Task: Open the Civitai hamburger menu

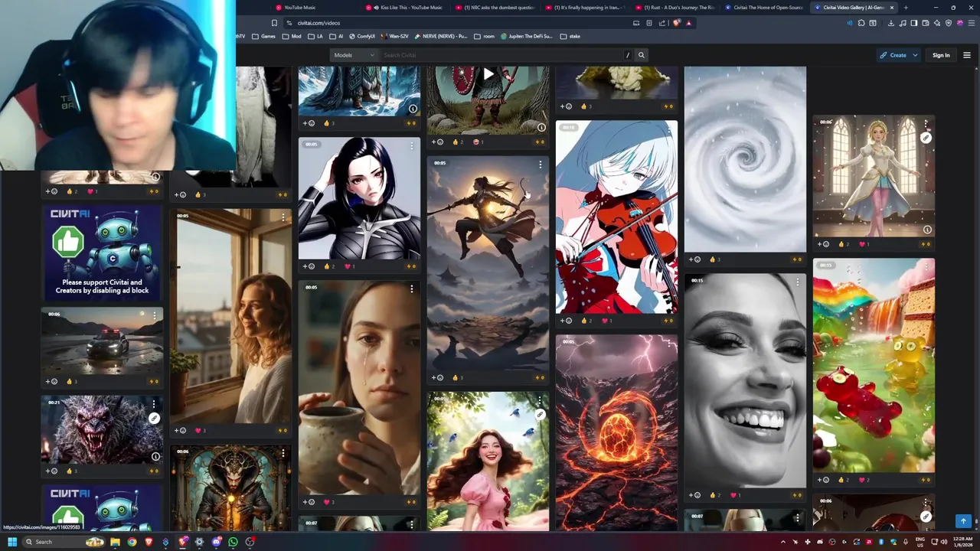Action: click(966, 55)
